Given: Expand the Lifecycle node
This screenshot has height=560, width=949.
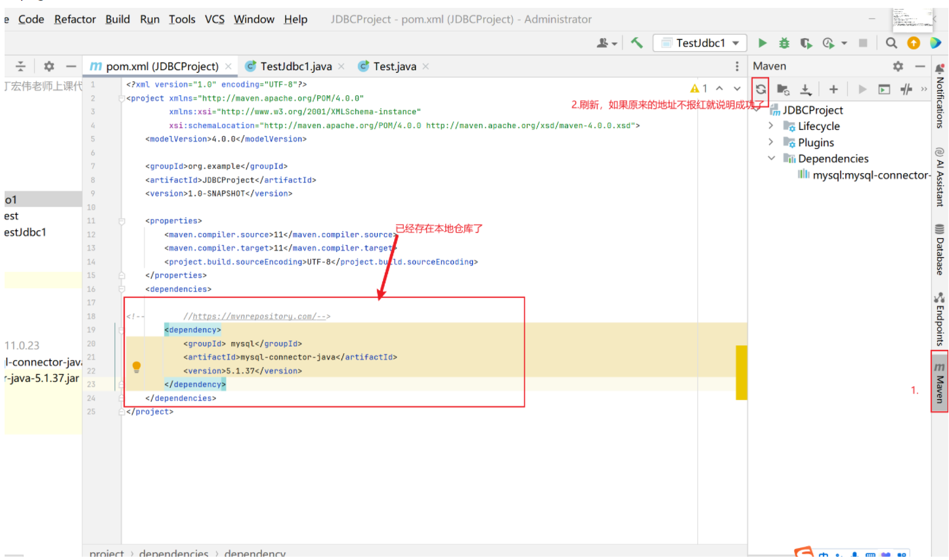Looking at the screenshot, I should [x=771, y=126].
